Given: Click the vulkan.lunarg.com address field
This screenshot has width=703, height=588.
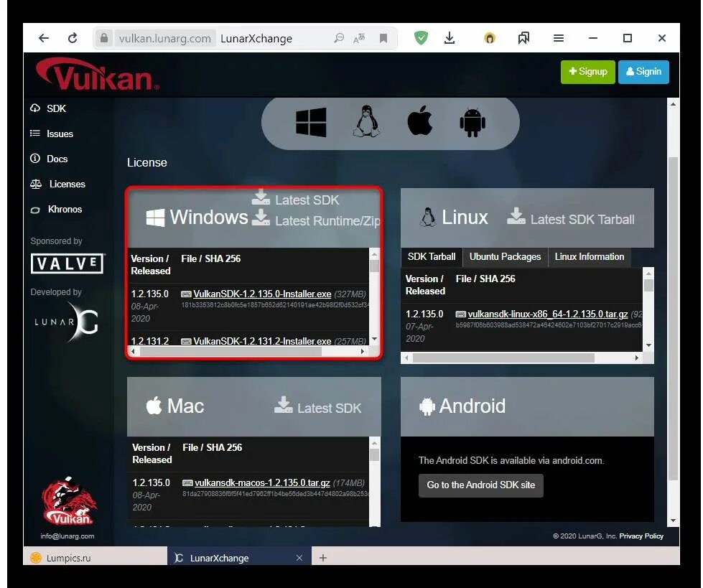Looking at the screenshot, I should pyautogui.click(x=165, y=39).
